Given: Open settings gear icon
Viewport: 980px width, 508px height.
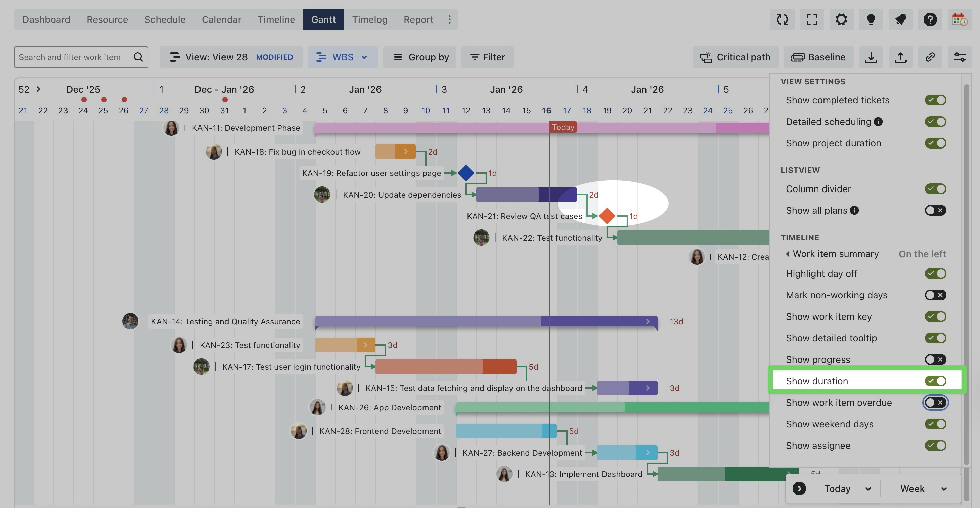Looking at the screenshot, I should (841, 19).
